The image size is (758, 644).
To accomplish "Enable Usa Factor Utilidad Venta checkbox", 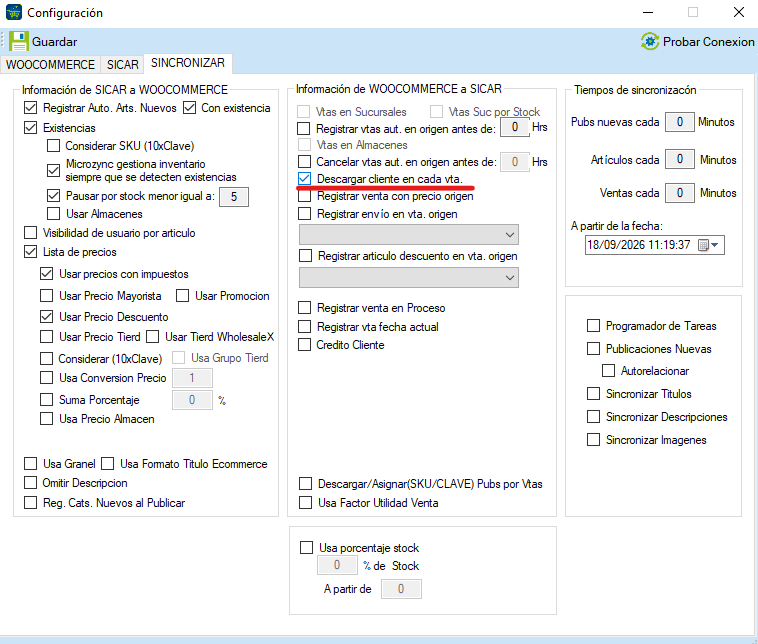I will click(x=305, y=503).
